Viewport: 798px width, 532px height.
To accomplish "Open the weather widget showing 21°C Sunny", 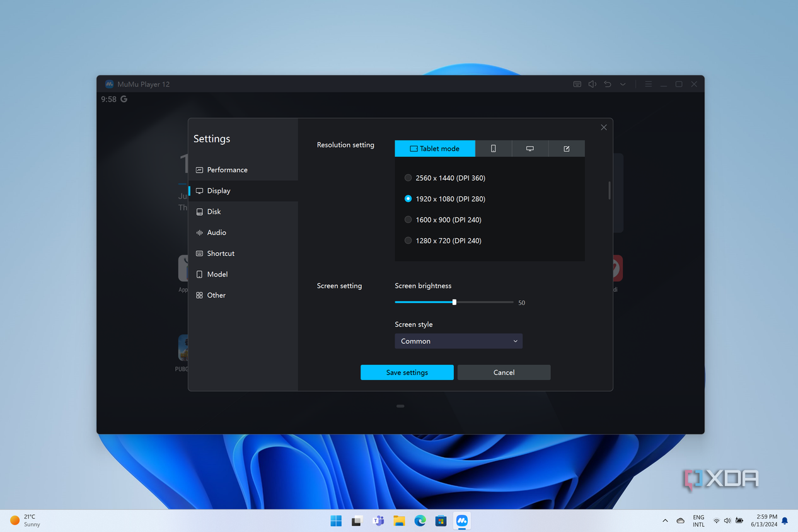I will [25, 521].
